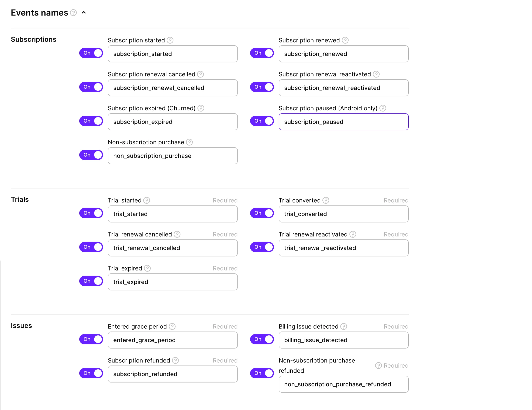View help icon for Subscription renewed
The width and height of the screenshot is (532, 410).
(x=345, y=40)
